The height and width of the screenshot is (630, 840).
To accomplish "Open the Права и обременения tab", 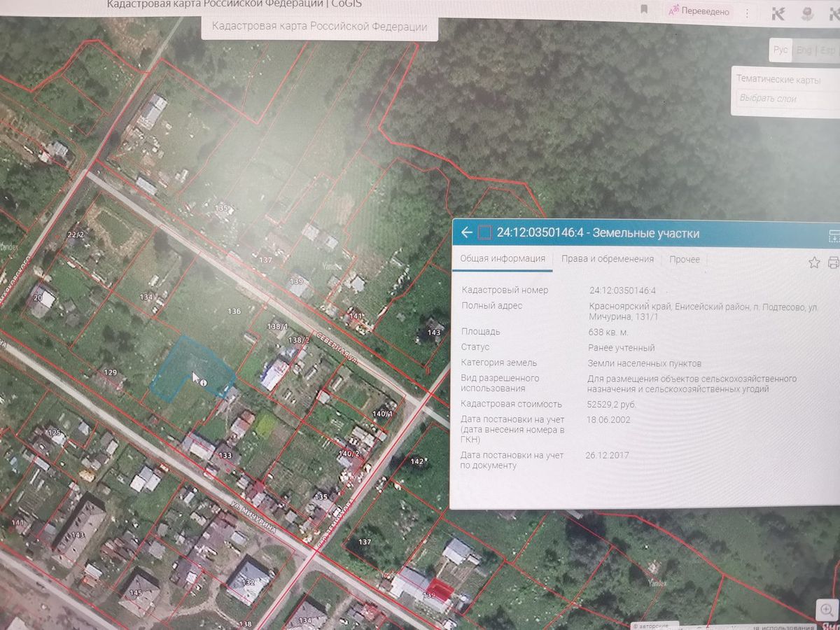I will (607, 259).
